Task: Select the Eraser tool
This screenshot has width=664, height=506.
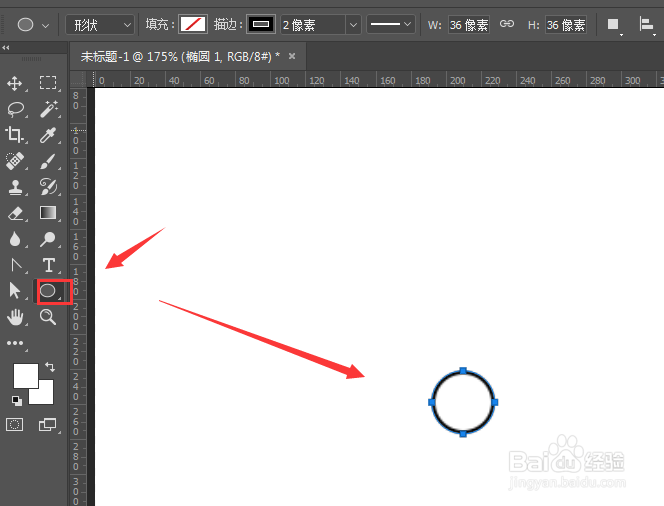Action: [16, 213]
